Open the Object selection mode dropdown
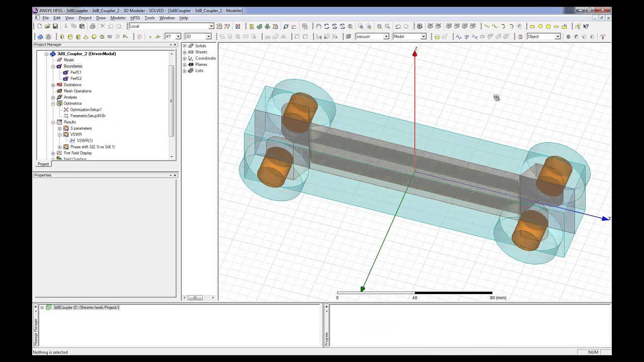 click(x=557, y=36)
